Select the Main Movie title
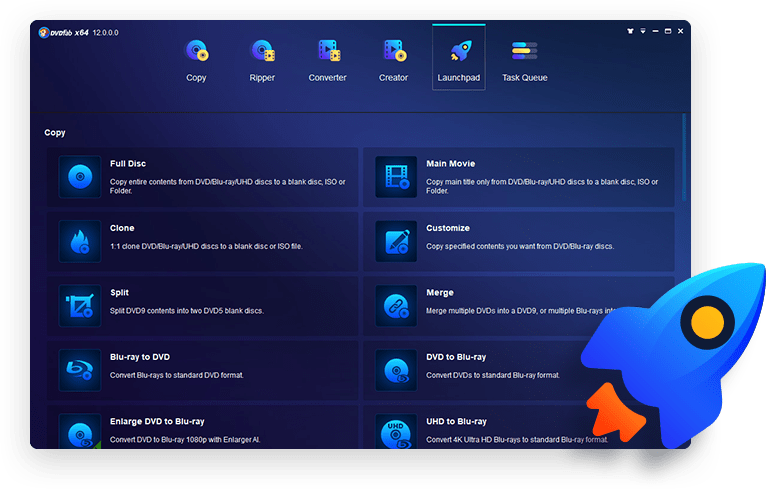This screenshot has height=489, width=766. pyautogui.click(x=450, y=164)
